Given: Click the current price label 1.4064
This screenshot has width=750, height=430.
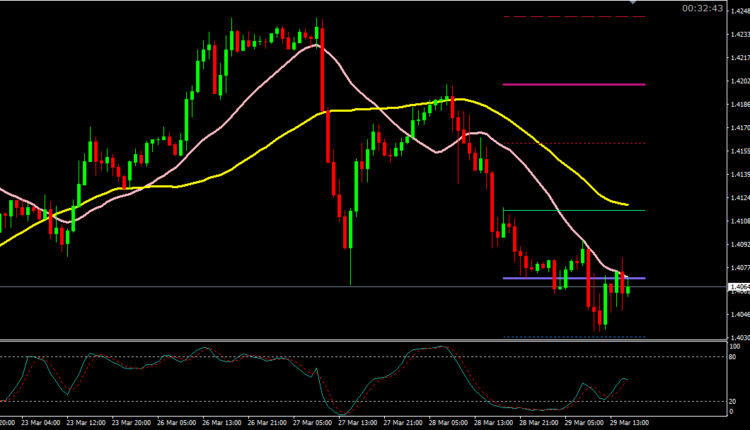Looking at the screenshot, I should [739, 287].
